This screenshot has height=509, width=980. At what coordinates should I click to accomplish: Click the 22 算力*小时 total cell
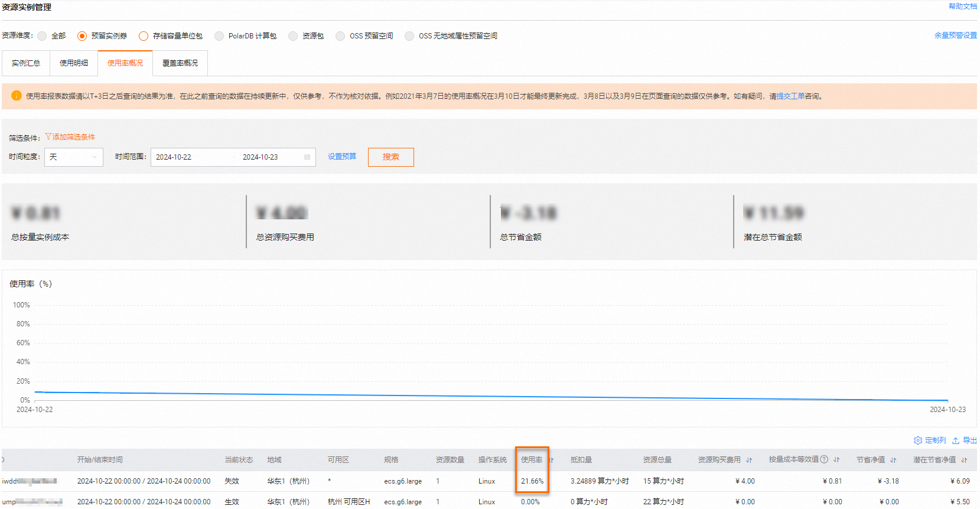[x=663, y=502]
